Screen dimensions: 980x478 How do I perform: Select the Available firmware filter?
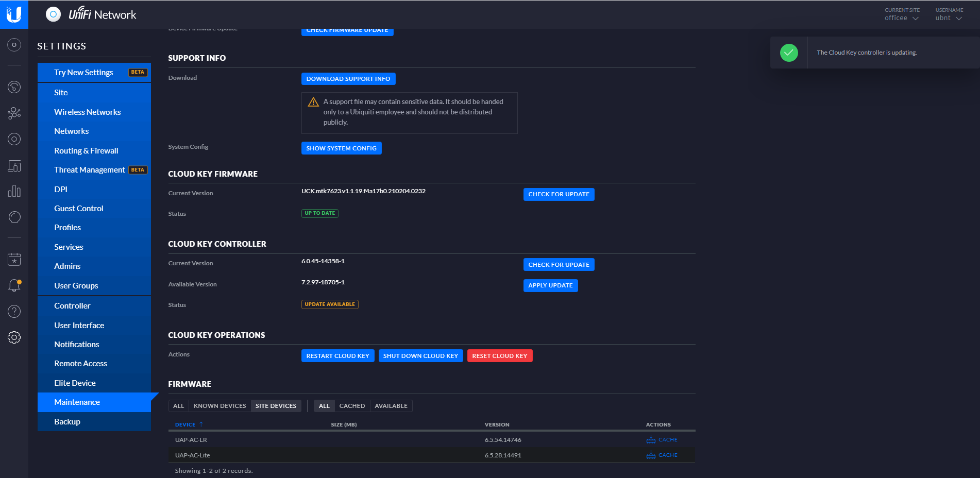(391, 406)
